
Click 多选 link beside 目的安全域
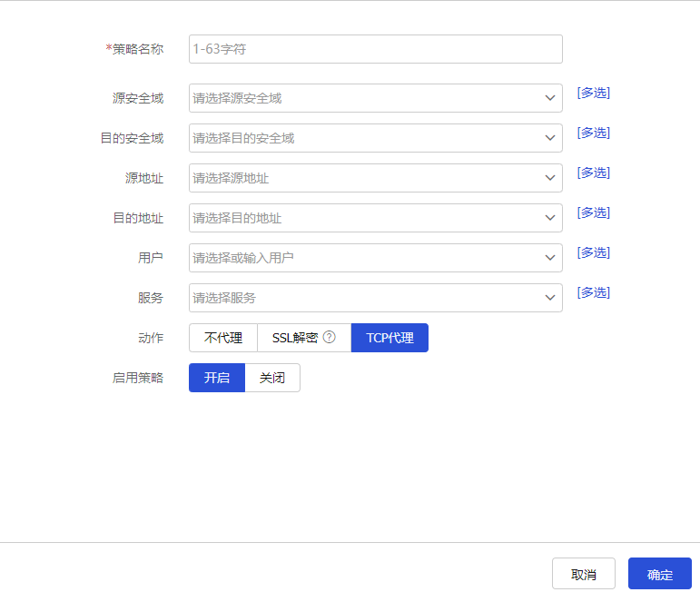(593, 133)
